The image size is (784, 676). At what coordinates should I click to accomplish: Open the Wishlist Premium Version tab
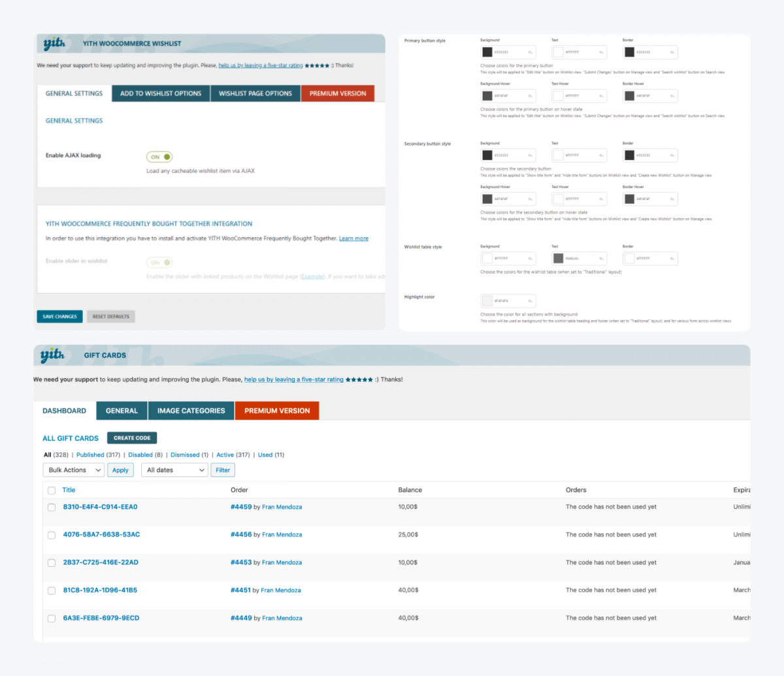pos(338,93)
